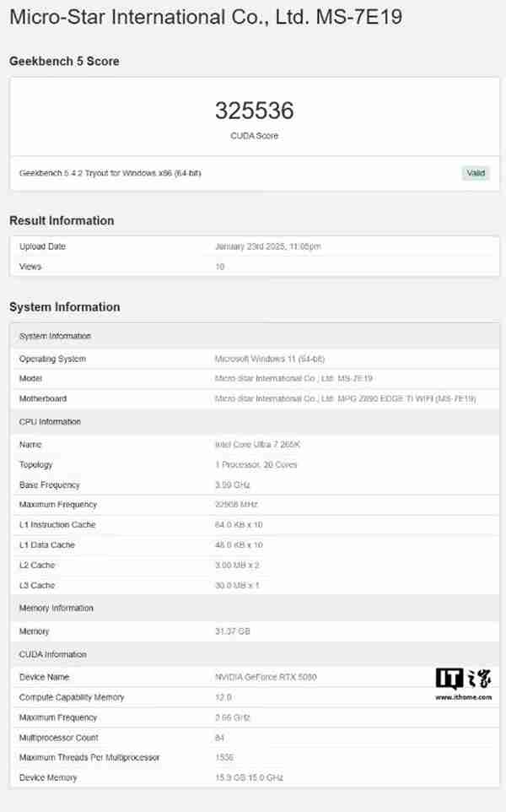Select the Device Memory row showing 15.9 GB

(x=250, y=777)
